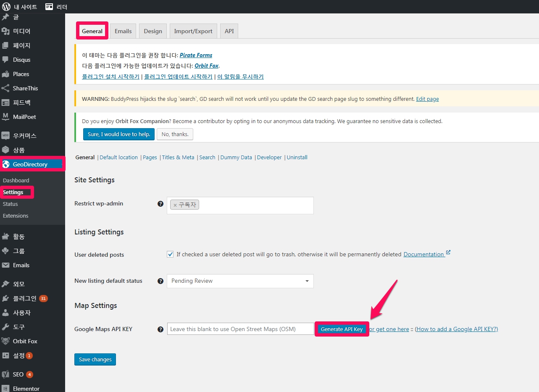
Task: Click the Settings (설정) sliders icon
Action: pos(5,355)
